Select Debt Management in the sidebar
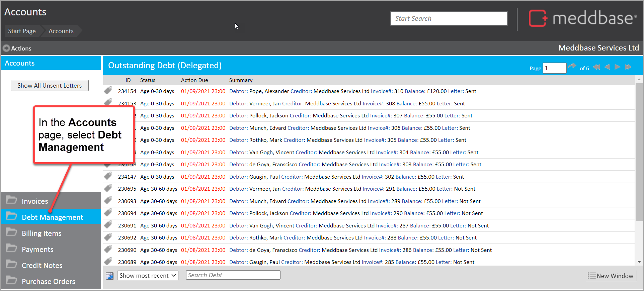The height and width of the screenshot is (291, 644). (52, 217)
